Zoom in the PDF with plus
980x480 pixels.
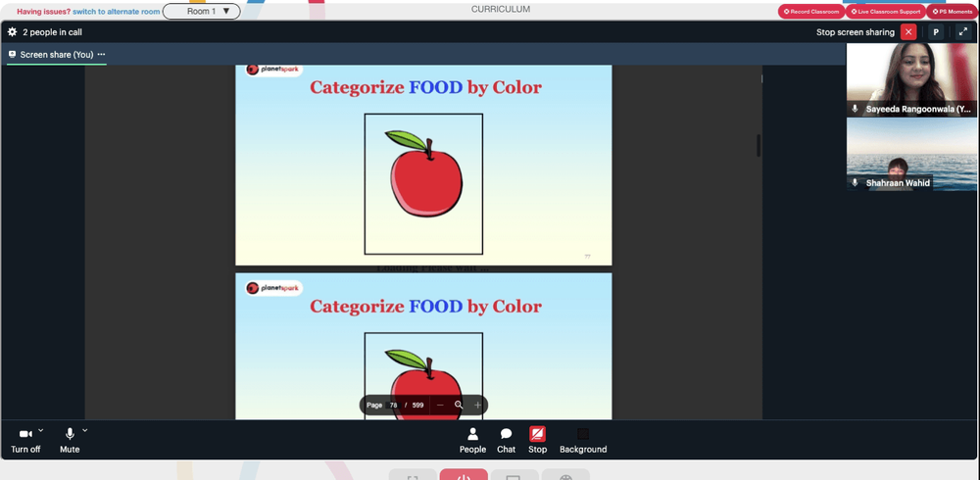click(x=477, y=405)
